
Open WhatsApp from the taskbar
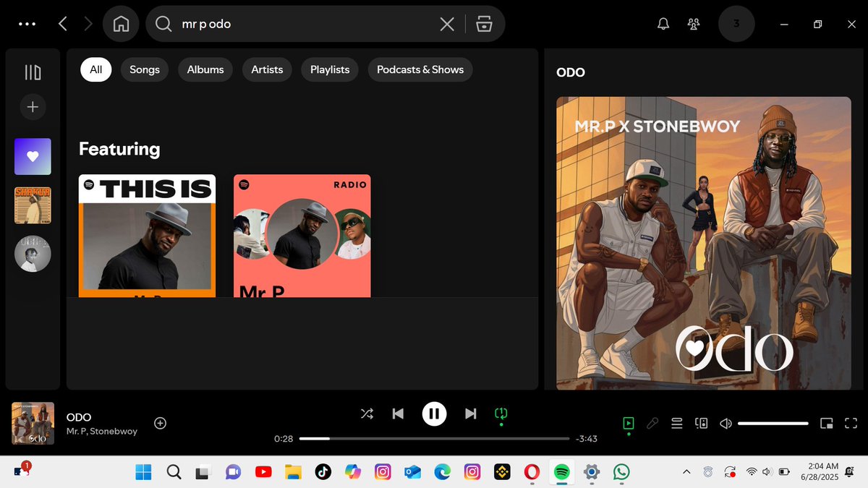click(621, 472)
